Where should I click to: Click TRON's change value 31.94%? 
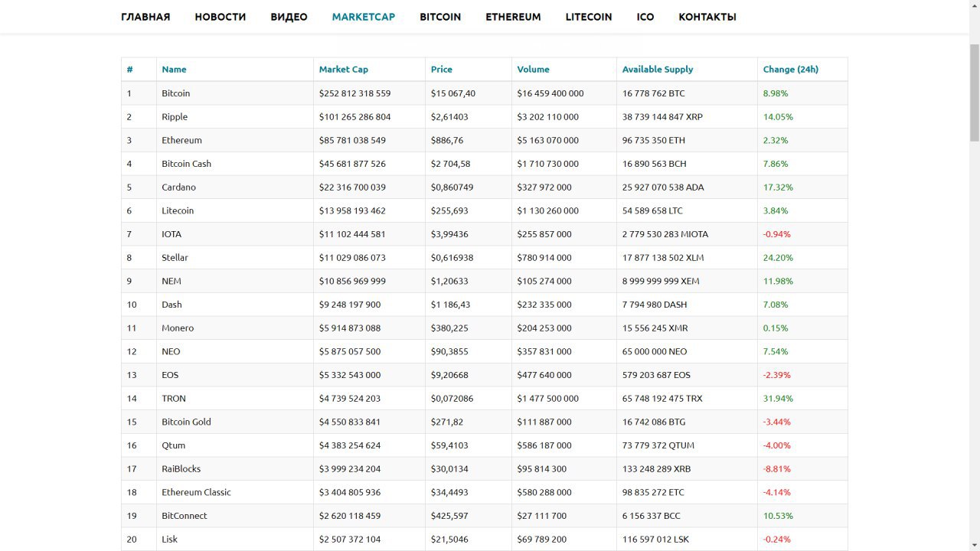tap(778, 399)
